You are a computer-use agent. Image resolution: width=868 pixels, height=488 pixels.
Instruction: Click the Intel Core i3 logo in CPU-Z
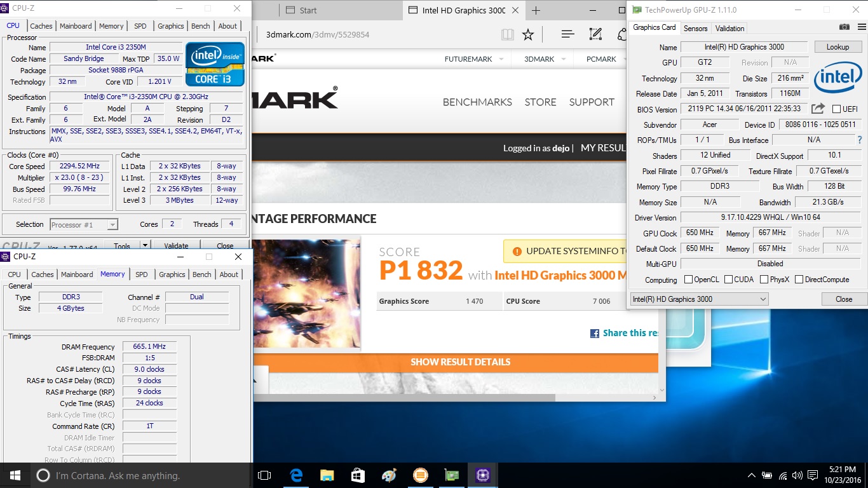215,64
